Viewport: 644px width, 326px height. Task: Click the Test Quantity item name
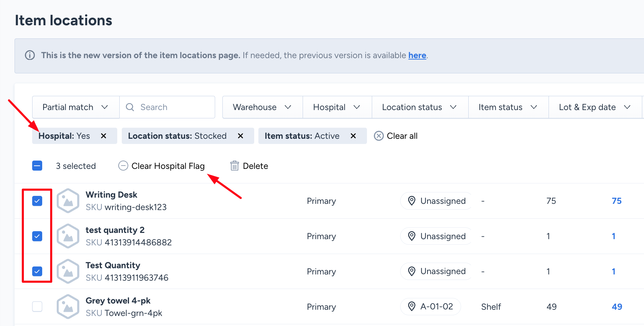[113, 265]
